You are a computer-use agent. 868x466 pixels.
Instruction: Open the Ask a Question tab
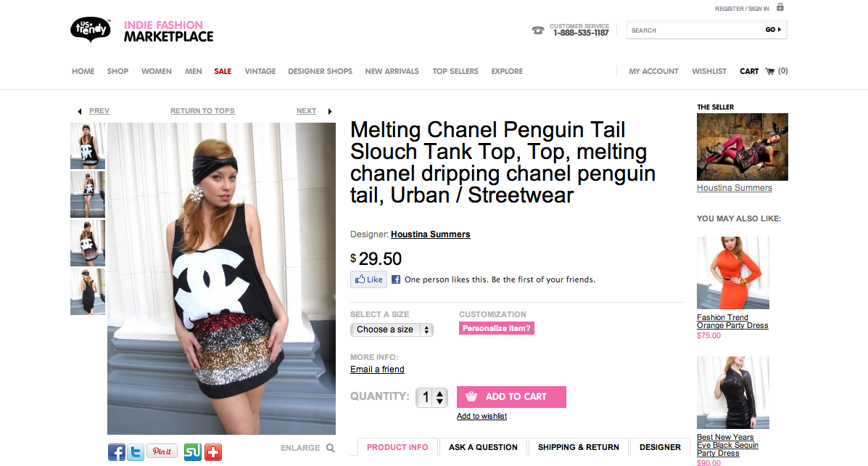(483, 447)
